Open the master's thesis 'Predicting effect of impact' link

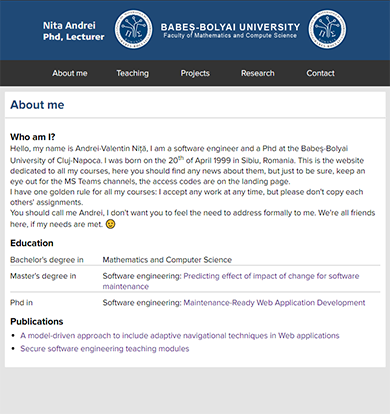point(231,281)
